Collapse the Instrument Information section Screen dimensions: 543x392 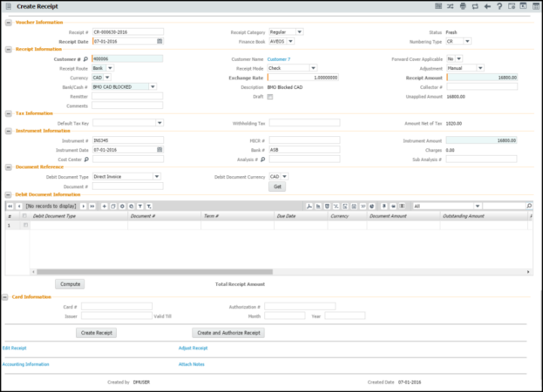click(x=8, y=132)
